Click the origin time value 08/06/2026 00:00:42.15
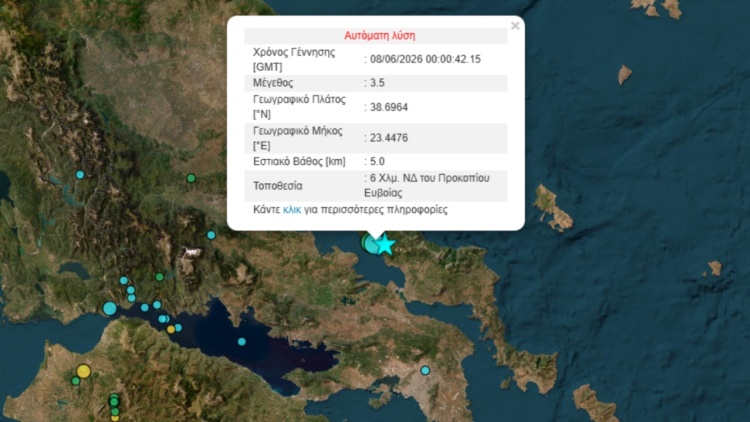Viewport: 750px width, 422px height. pyautogui.click(x=425, y=59)
